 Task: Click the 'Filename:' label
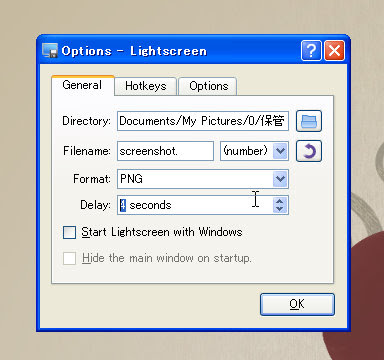(87, 151)
